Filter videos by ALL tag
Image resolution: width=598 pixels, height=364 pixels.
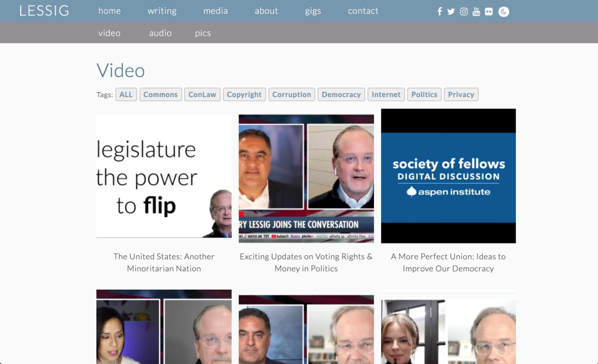pos(126,94)
